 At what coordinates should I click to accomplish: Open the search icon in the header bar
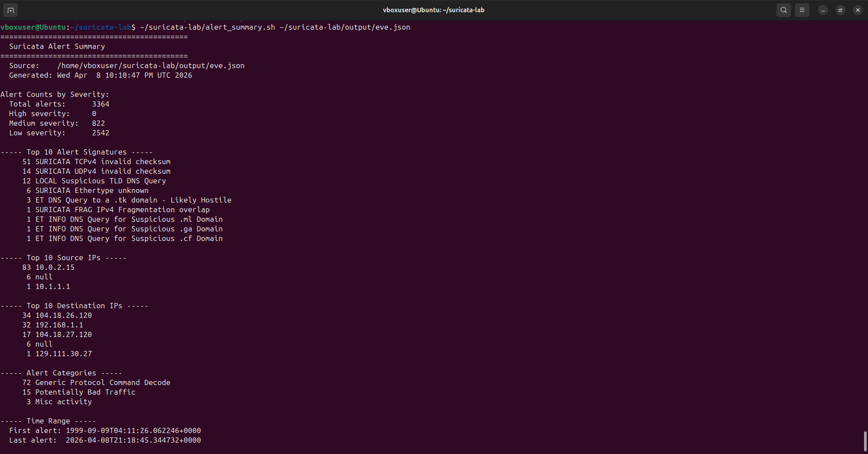click(783, 10)
